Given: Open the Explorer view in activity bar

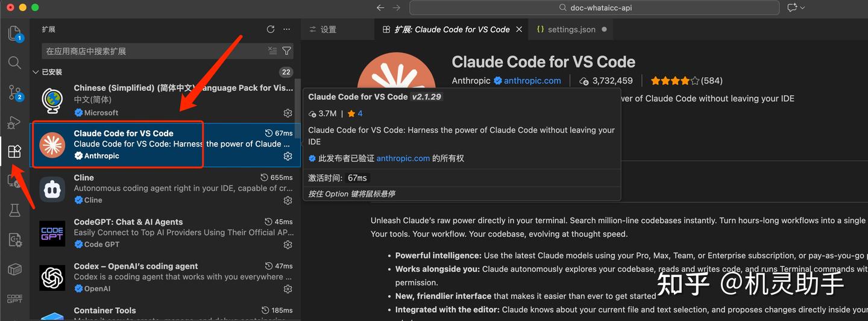Looking at the screenshot, I should click(x=14, y=33).
